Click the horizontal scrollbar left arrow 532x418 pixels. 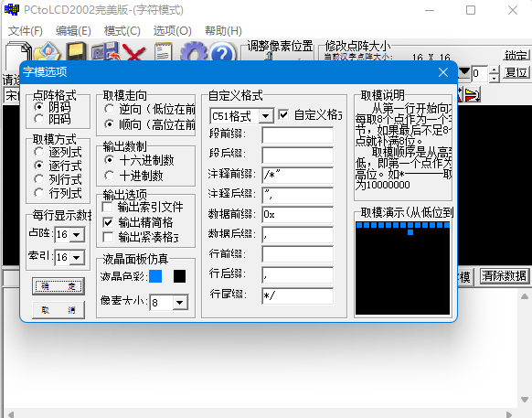point(11,414)
